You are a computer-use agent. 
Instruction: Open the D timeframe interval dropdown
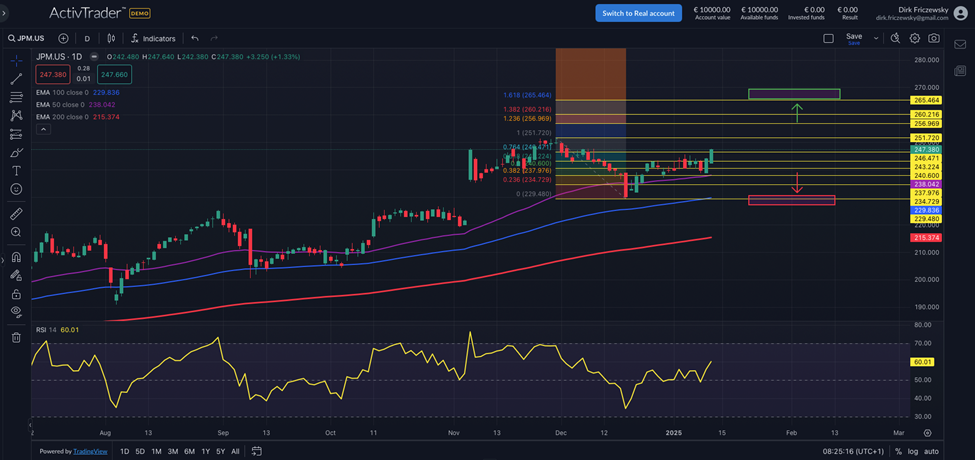(87, 38)
